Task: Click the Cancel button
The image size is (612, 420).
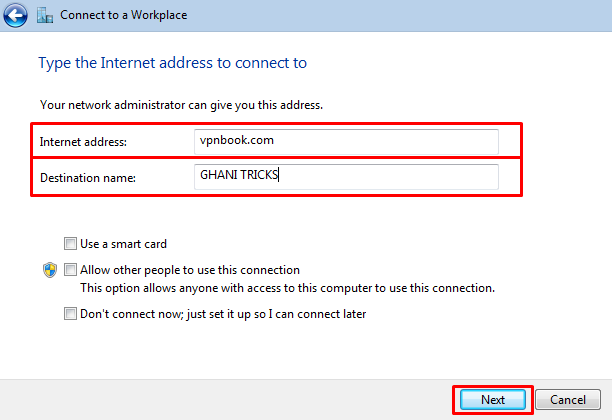Action: [x=568, y=400]
